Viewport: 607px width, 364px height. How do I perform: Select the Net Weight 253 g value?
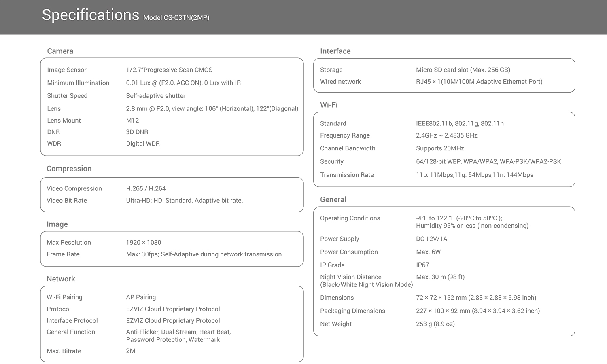[435, 324]
